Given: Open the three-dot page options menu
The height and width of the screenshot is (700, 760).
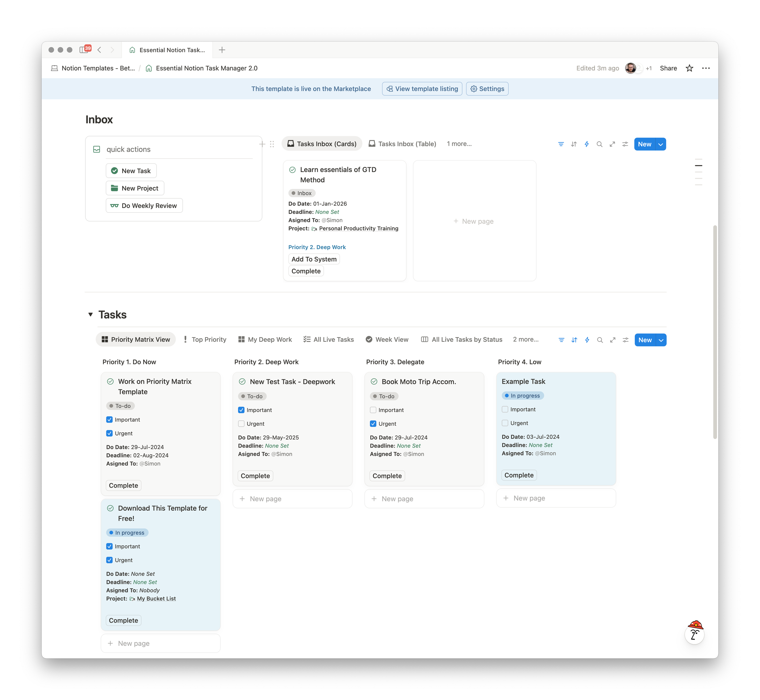Looking at the screenshot, I should [x=705, y=68].
